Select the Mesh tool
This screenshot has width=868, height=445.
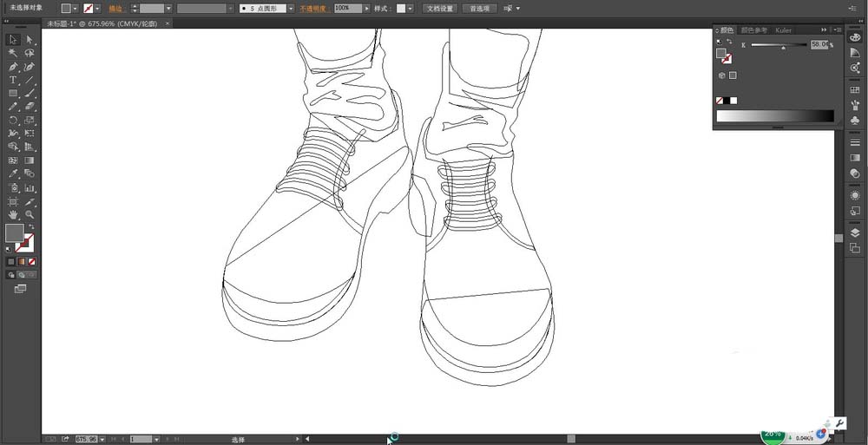13,160
